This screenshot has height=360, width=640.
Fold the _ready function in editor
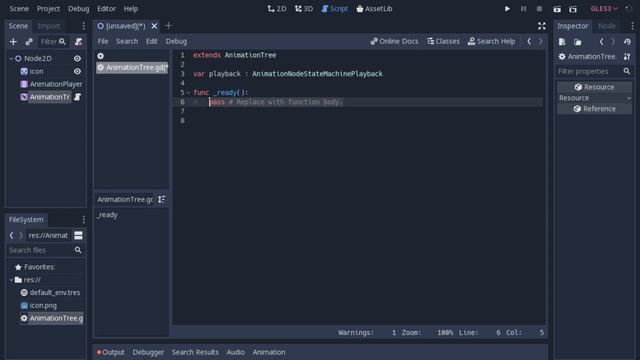[x=189, y=93]
